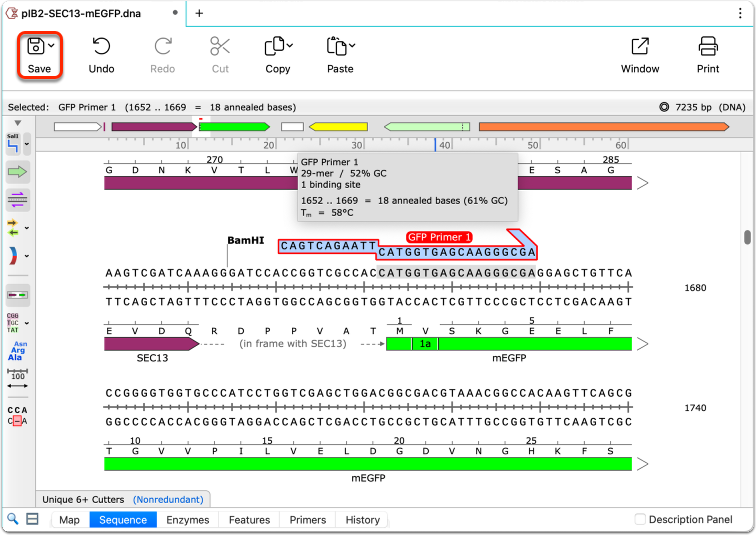756x535 pixels.
Task: Click the vertical scrollbar thumb on the right
Action: point(747,237)
